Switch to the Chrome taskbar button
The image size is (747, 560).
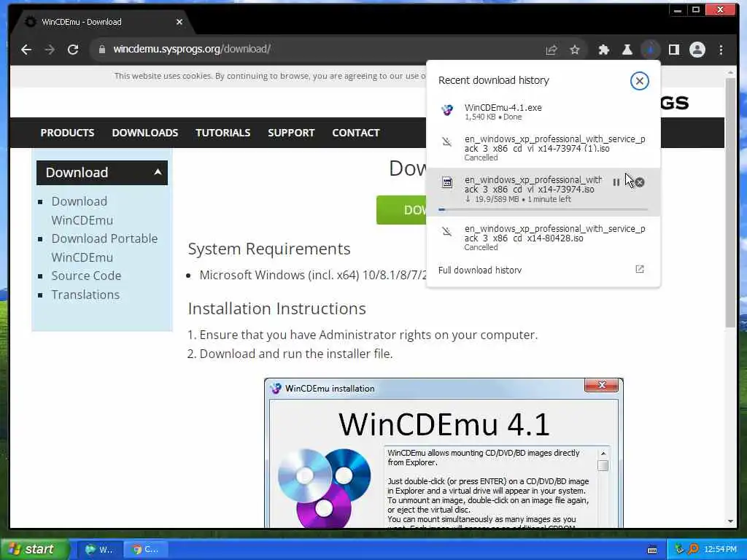[145, 550]
